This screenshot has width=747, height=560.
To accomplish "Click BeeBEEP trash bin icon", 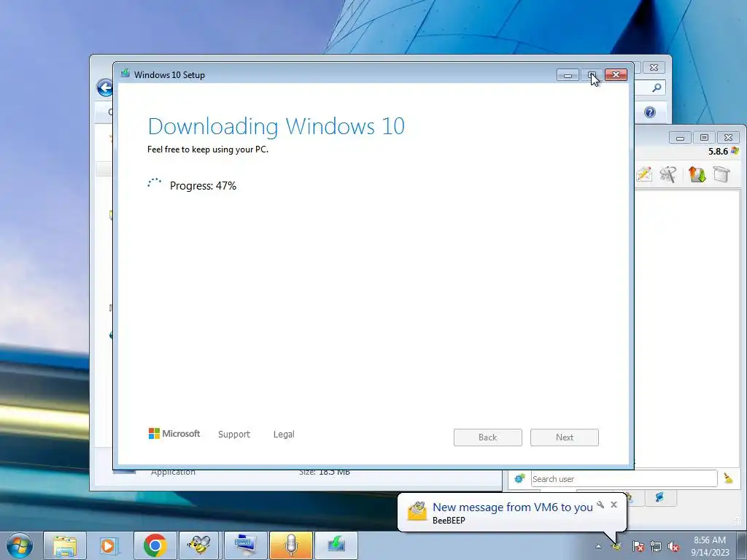I will 721,174.
